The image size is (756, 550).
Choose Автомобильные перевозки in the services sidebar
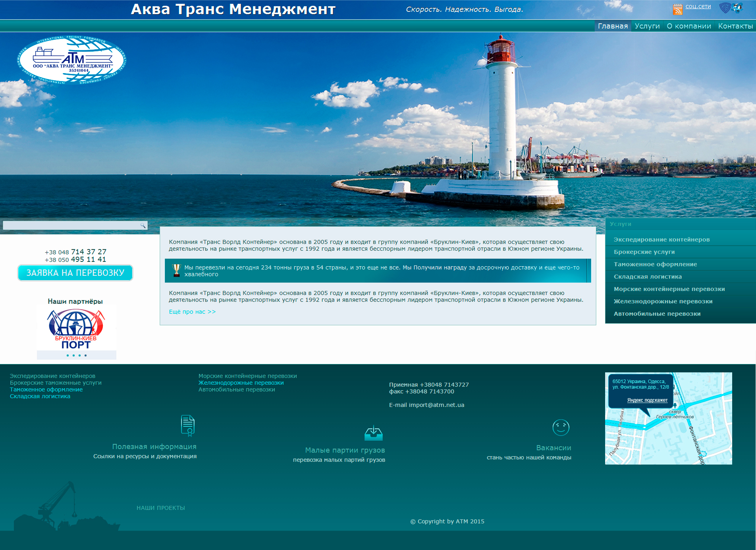pyautogui.click(x=657, y=314)
